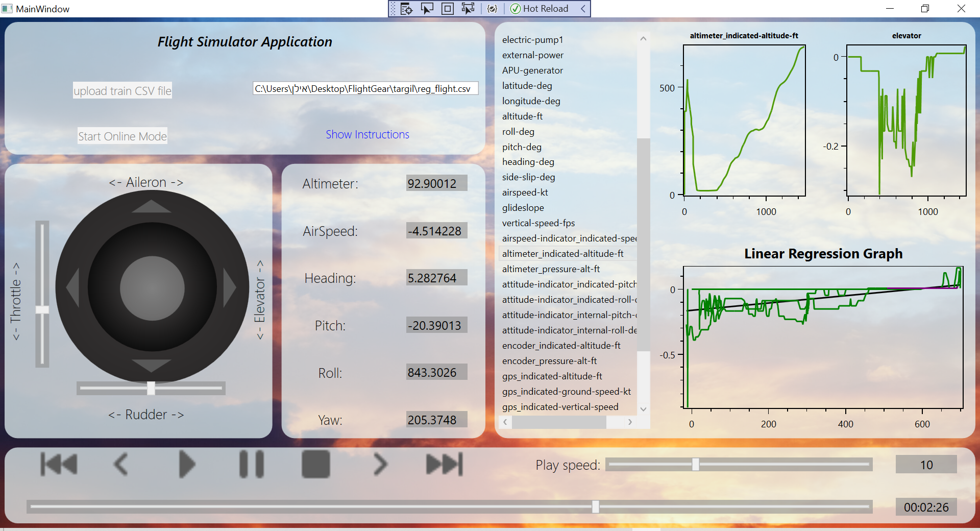Click the feature list left scroll arrow
The width and height of the screenshot is (980, 531).
(x=505, y=422)
